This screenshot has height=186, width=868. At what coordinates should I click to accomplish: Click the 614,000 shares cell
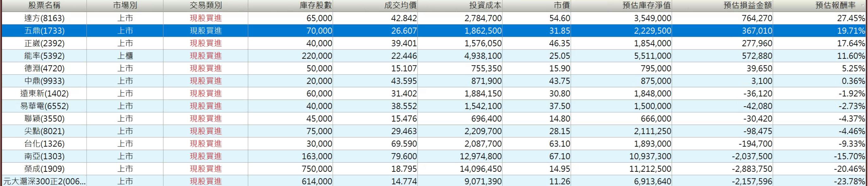click(317, 181)
